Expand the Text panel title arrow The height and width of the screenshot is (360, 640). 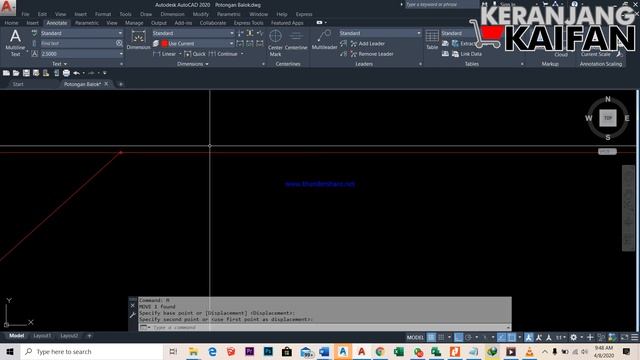click(65, 64)
